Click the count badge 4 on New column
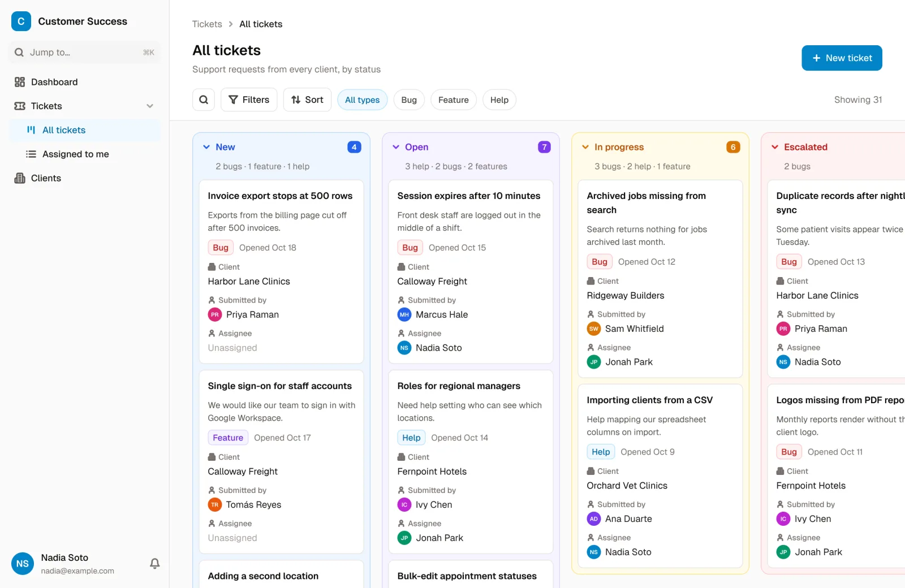 354,147
